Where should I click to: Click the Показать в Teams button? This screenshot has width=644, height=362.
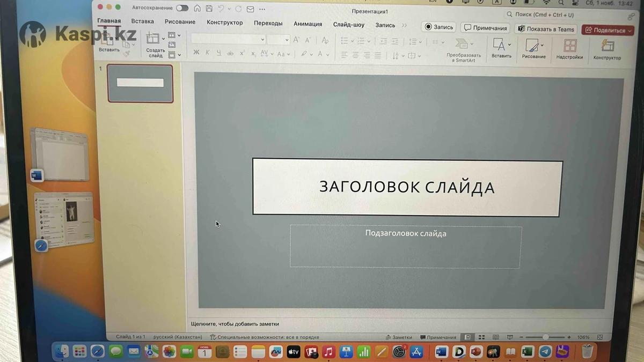pyautogui.click(x=546, y=29)
